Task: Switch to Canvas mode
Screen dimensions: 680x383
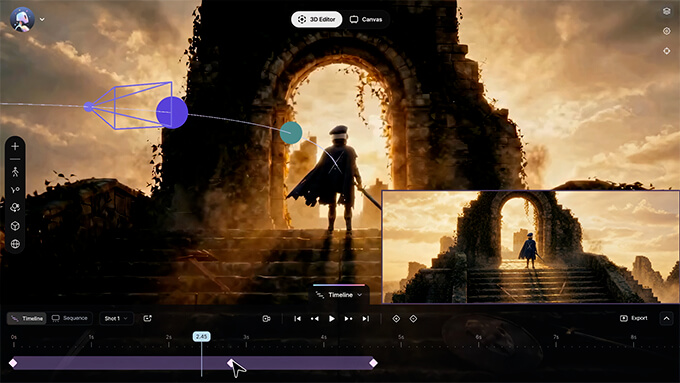Action: click(x=366, y=20)
